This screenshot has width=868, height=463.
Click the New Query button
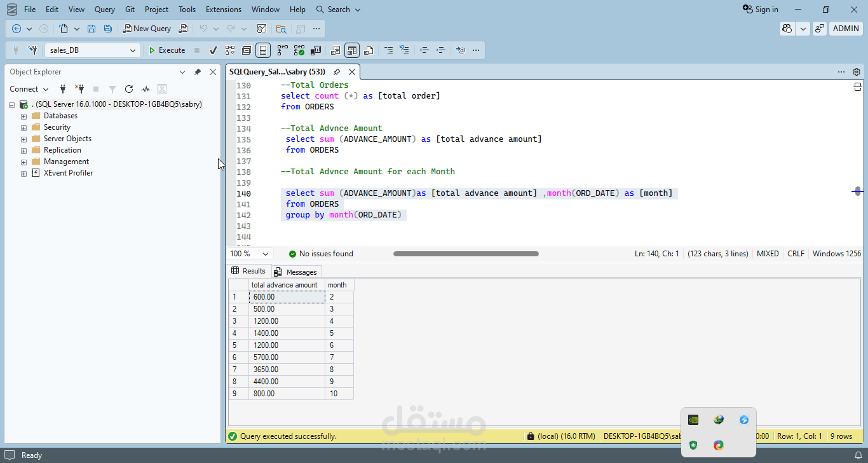tap(147, 29)
